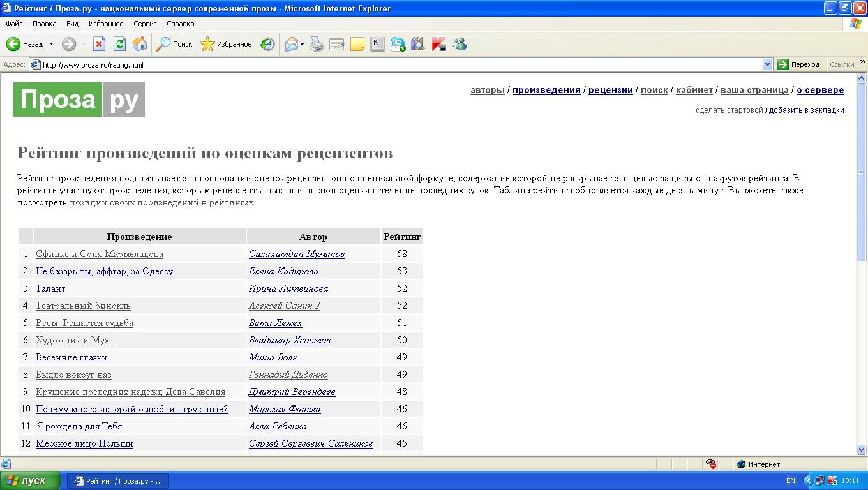Open the Избранное menu in menu bar
The width and height of the screenshot is (868, 490).
tap(106, 24)
